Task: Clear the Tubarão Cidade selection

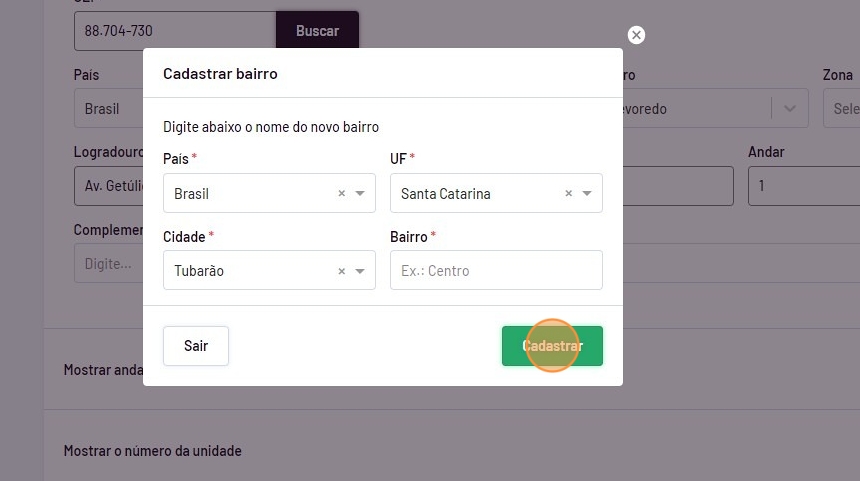Action: (341, 271)
